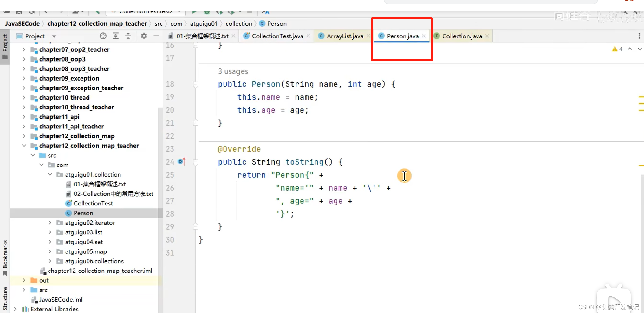Expand the chapter12_collection_map module

click(24, 136)
